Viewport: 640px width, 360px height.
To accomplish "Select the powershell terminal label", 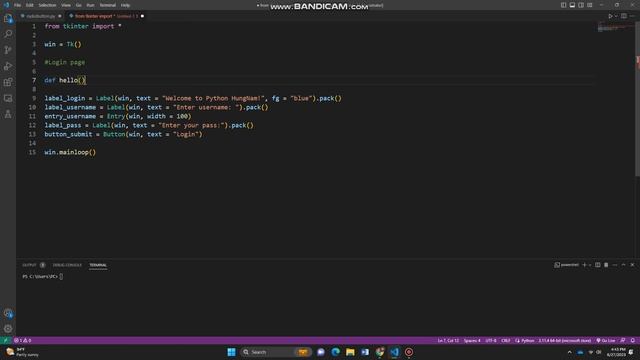I will coord(567,265).
